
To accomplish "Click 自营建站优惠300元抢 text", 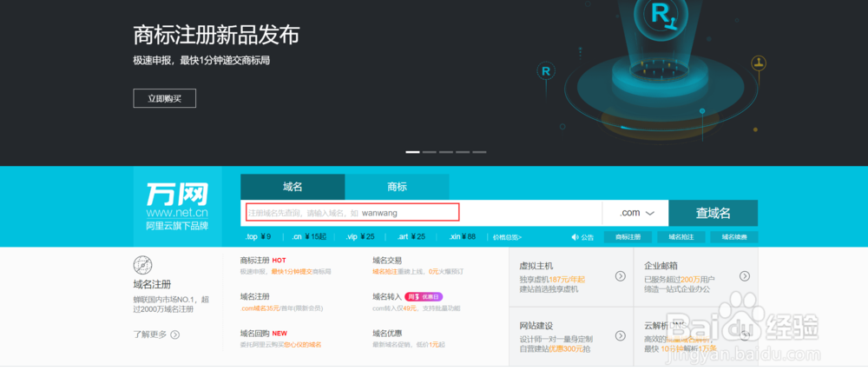I will click(555, 348).
